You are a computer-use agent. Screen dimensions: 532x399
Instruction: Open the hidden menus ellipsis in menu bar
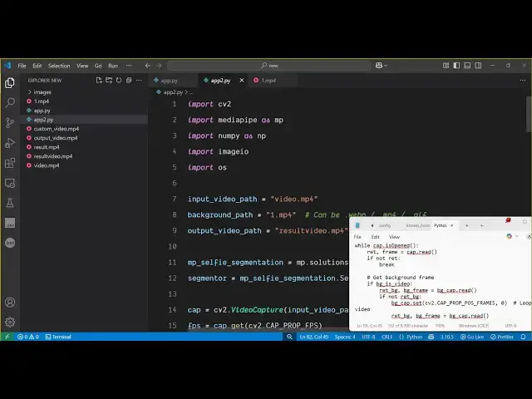click(129, 66)
